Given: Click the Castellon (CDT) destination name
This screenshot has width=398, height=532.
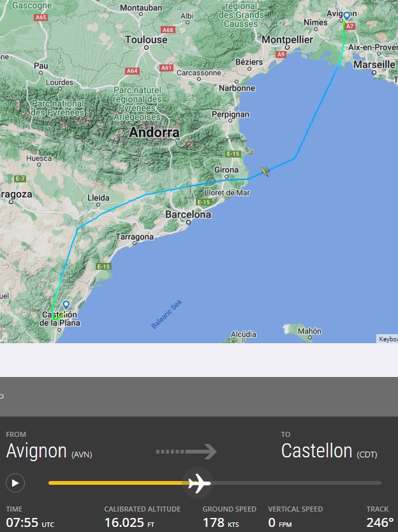Looking at the screenshot, I should pos(329,451).
